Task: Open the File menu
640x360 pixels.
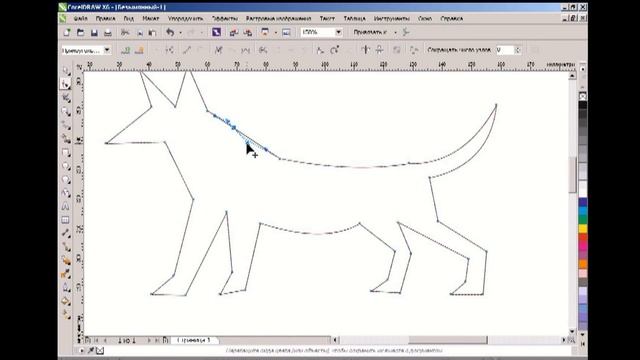Action: click(80, 18)
